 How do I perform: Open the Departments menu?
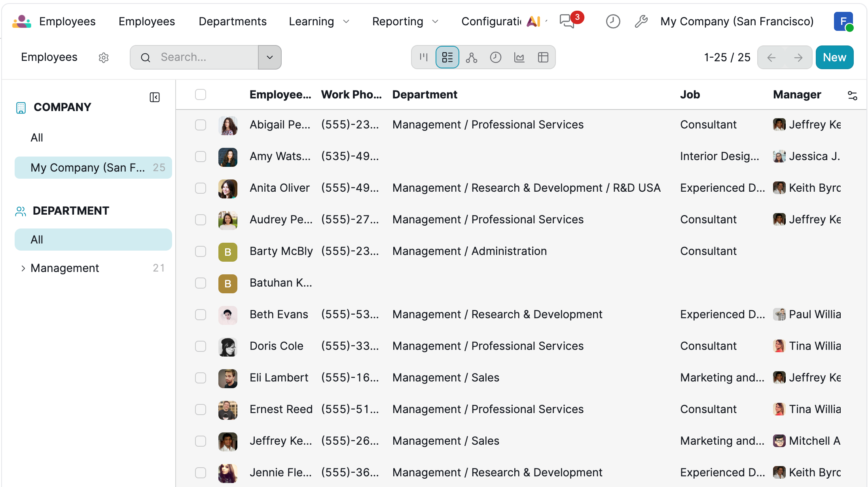click(x=233, y=21)
